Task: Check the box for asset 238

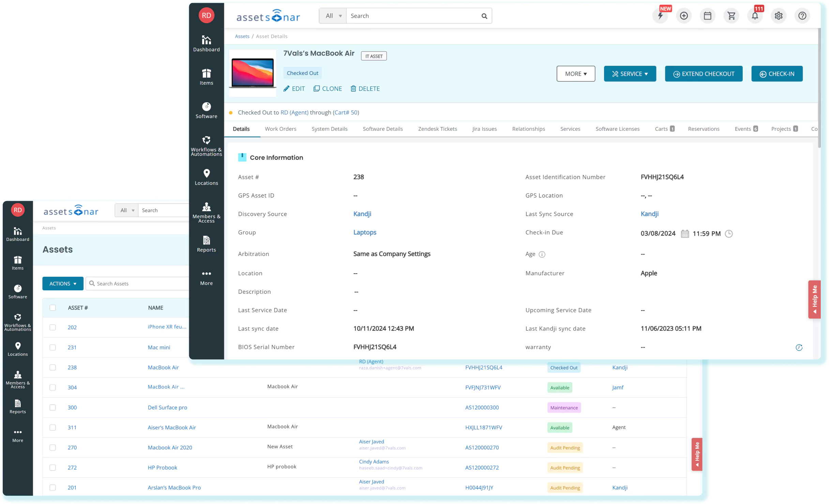Action: coord(52,368)
